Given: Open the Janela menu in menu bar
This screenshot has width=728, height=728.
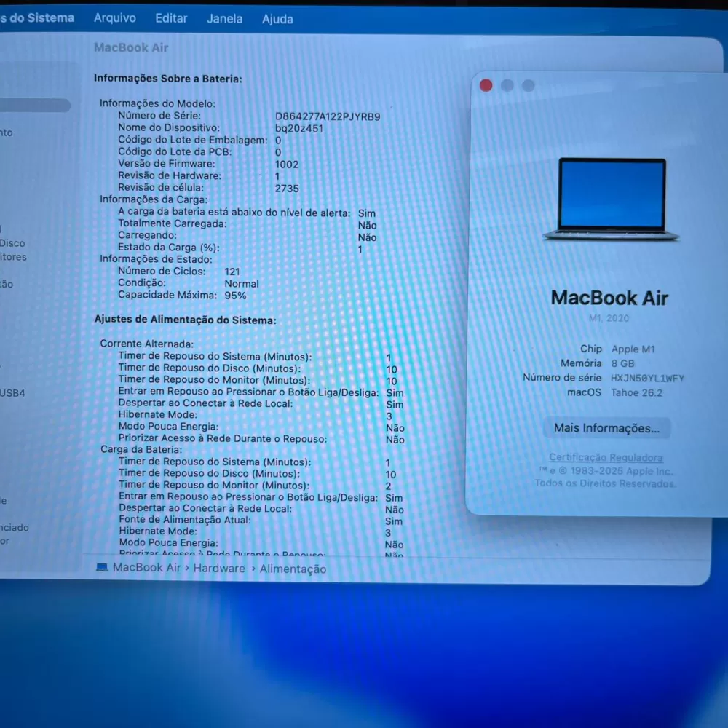Looking at the screenshot, I should click(224, 19).
